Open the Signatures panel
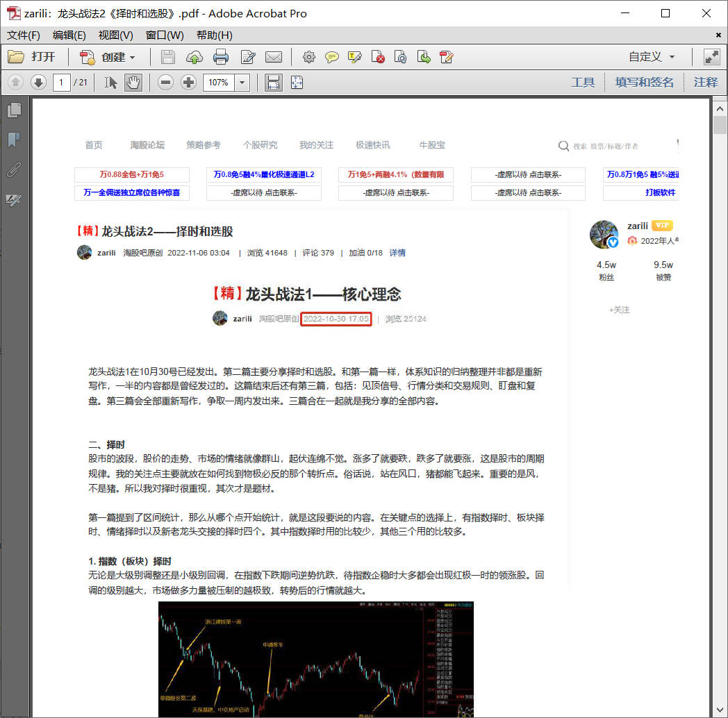The width and height of the screenshot is (728, 718). [x=15, y=199]
